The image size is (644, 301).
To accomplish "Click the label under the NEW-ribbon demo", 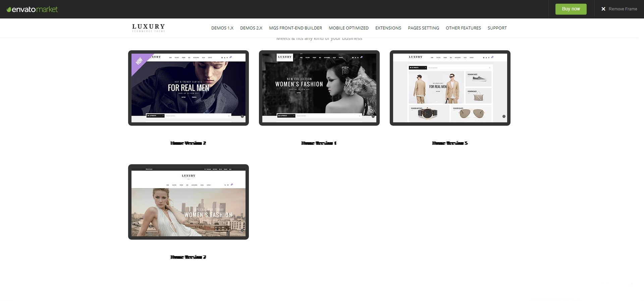I will 188,143.
